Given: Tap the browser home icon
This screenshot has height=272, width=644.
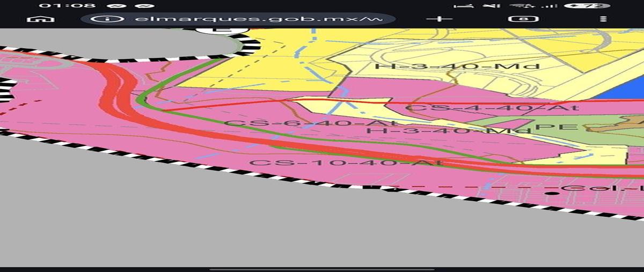Looking at the screenshot, I should pos(42,19).
